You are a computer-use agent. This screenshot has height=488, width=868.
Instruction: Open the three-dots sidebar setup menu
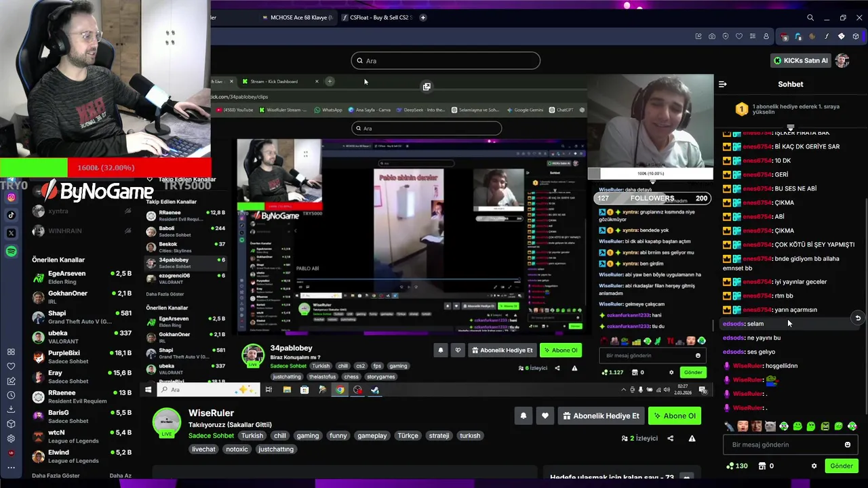click(11, 468)
